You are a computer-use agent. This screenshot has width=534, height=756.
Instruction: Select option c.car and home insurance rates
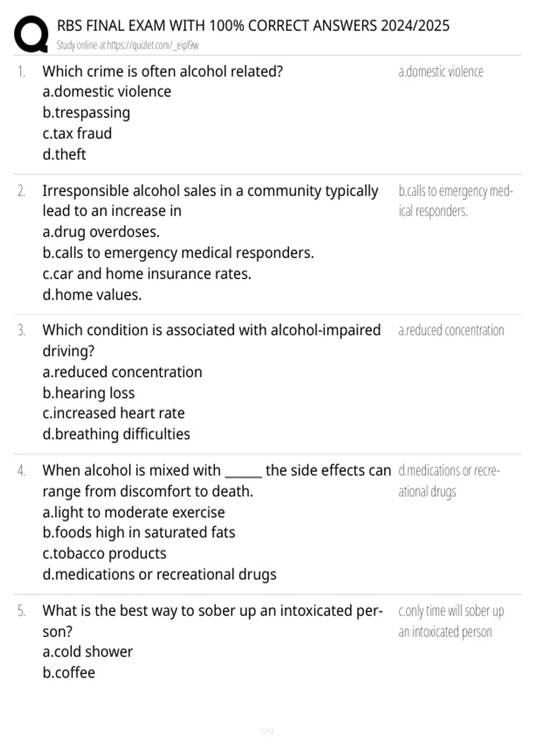[x=147, y=273]
